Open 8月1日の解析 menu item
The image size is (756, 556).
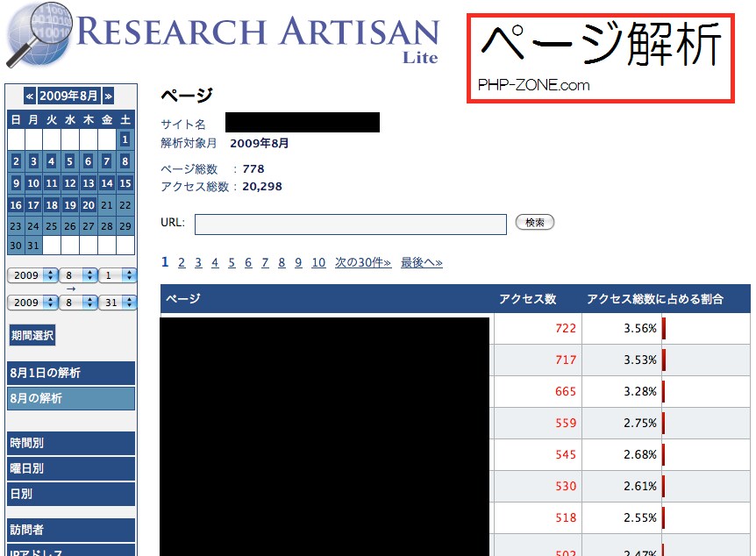click(x=71, y=373)
